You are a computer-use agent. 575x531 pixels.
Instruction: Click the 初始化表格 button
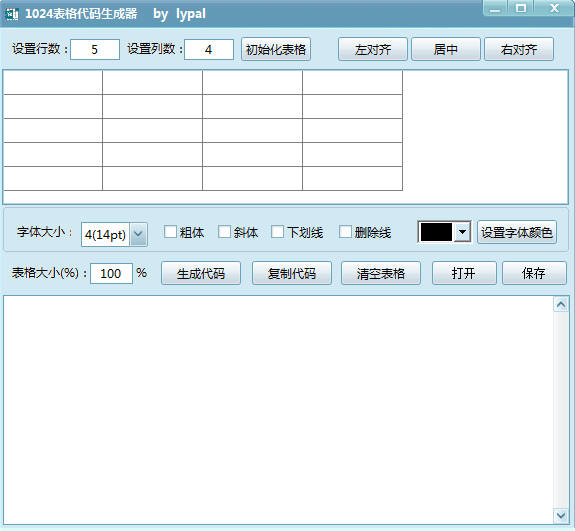(x=276, y=49)
